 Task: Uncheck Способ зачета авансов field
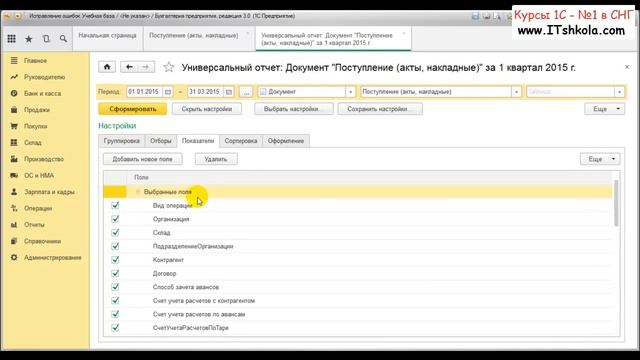tap(115, 287)
